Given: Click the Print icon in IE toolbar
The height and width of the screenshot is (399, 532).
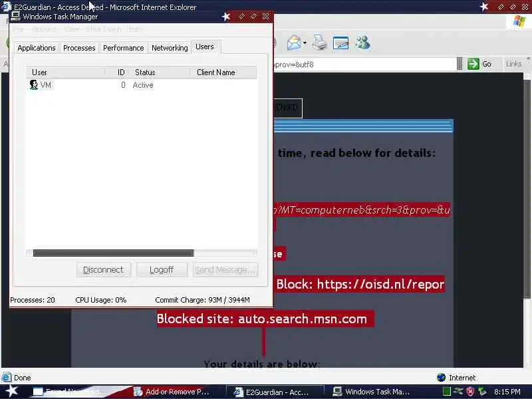Looking at the screenshot, I should tap(319, 43).
